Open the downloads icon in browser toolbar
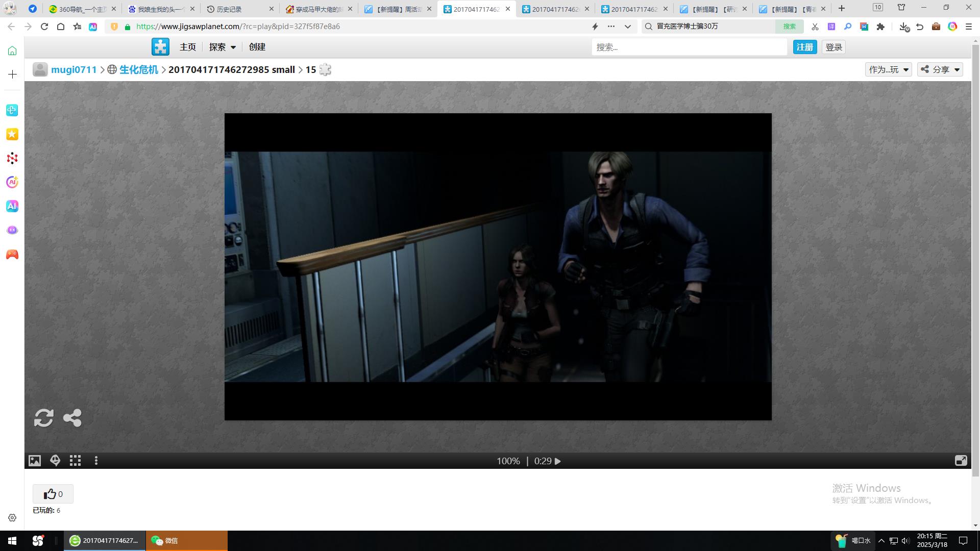The width and height of the screenshot is (980, 551). click(x=904, y=27)
